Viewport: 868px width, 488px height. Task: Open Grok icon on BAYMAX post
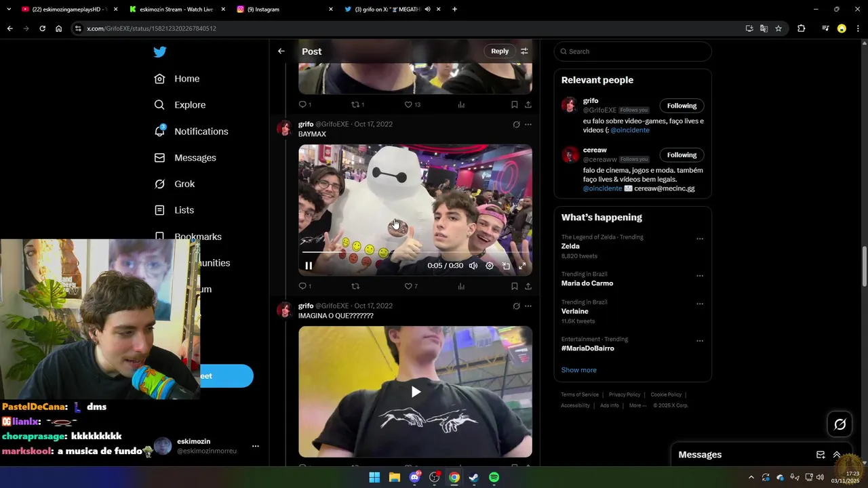[x=516, y=125]
